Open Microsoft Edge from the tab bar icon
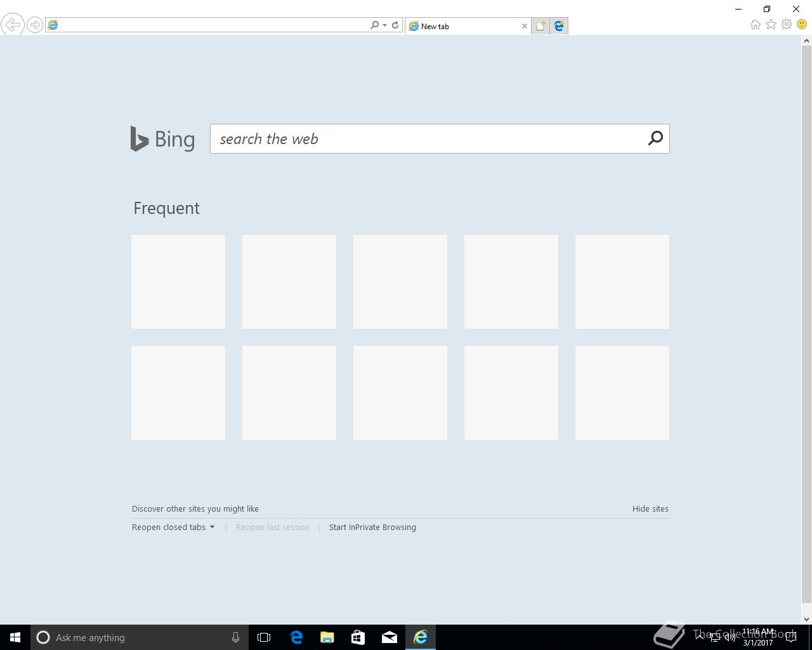812x650 pixels. pos(559,26)
